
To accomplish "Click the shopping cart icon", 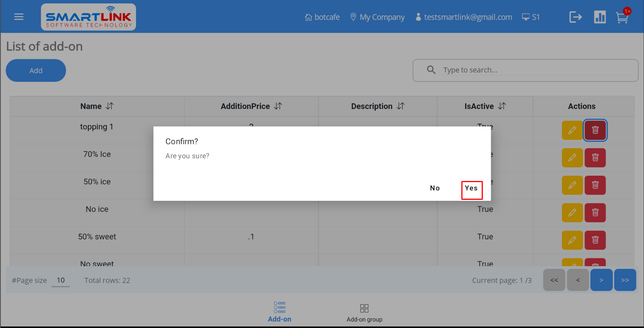I will [x=622, y=17].
